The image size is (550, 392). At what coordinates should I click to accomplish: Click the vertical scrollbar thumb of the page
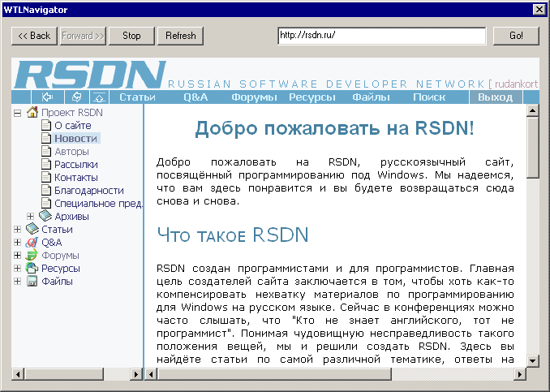(x=532, y=146)
